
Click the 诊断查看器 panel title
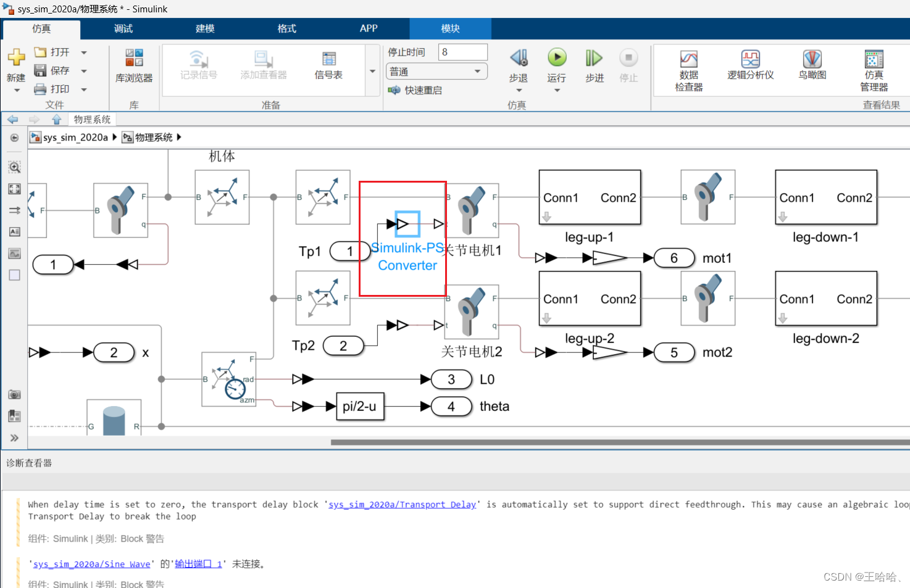[29, 463]
